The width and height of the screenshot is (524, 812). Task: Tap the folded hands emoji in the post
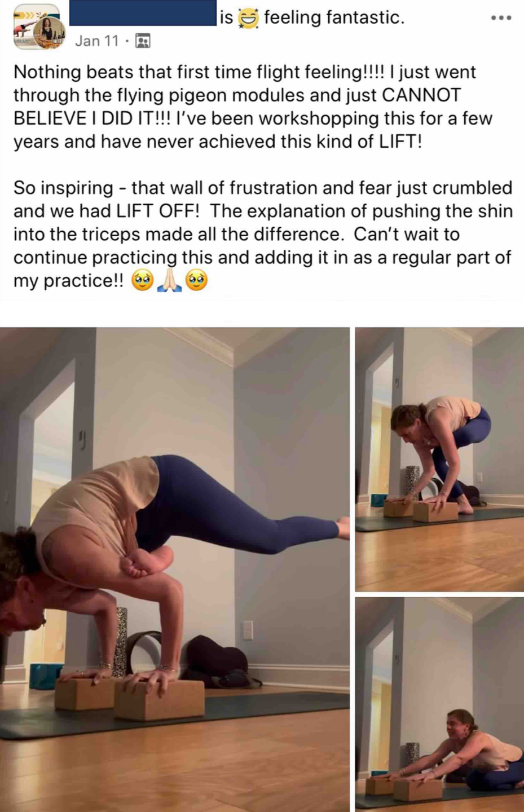170,280
